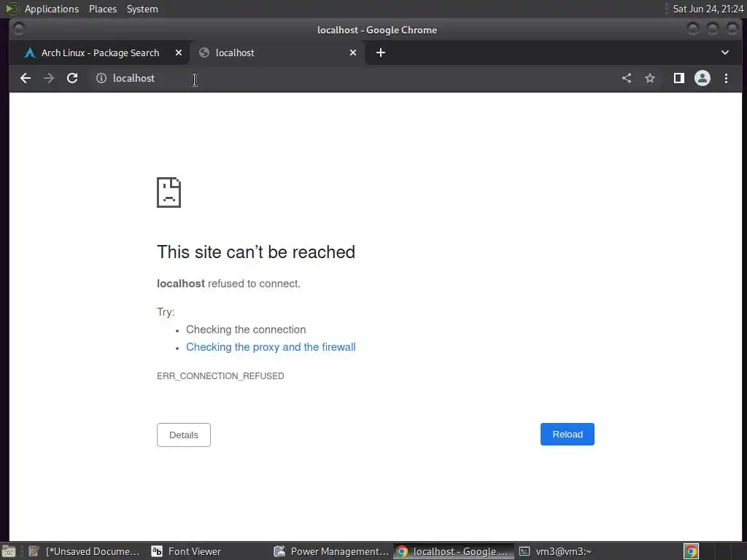
Task: Click the clock showing Sat Jun 24, 21:24
Action: (x=708, y=9)
